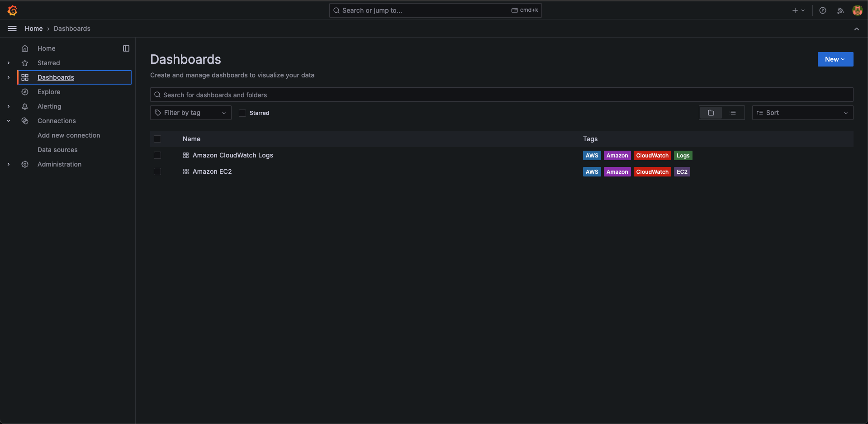The image size is (868, 424).
Task: Focus the Search for dashboards and folders field
Action: 502,95
